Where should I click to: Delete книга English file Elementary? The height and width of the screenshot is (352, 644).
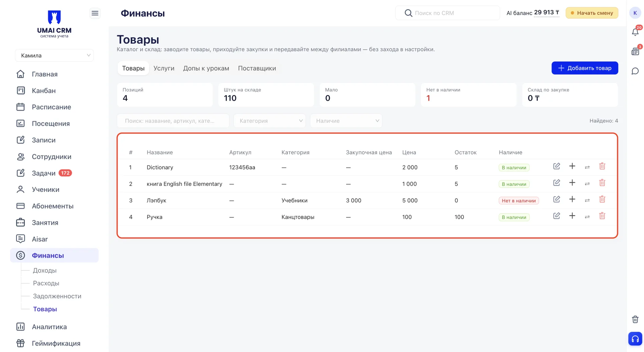[602, 183]
